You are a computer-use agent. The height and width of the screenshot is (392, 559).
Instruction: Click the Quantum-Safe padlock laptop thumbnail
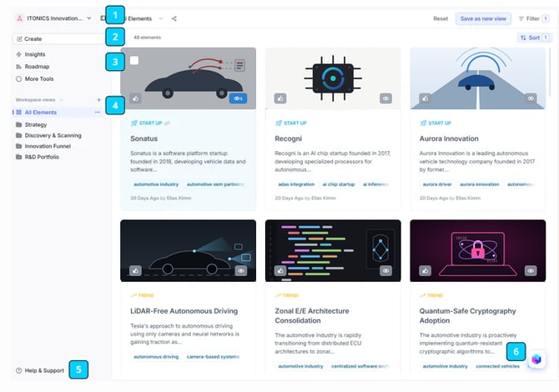point(478,251)
